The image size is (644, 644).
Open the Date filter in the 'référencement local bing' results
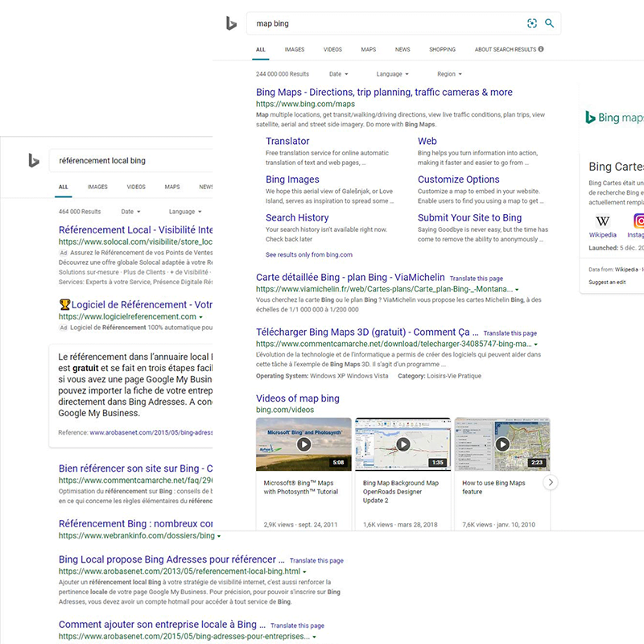(x=130, y=212)
